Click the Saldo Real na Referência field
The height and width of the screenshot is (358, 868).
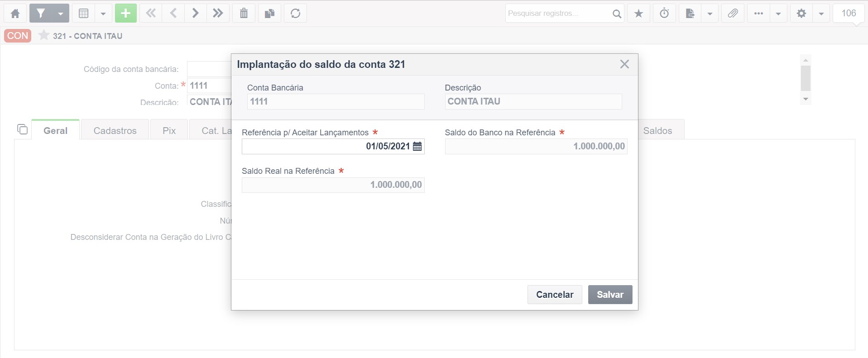tap(333, 185)
